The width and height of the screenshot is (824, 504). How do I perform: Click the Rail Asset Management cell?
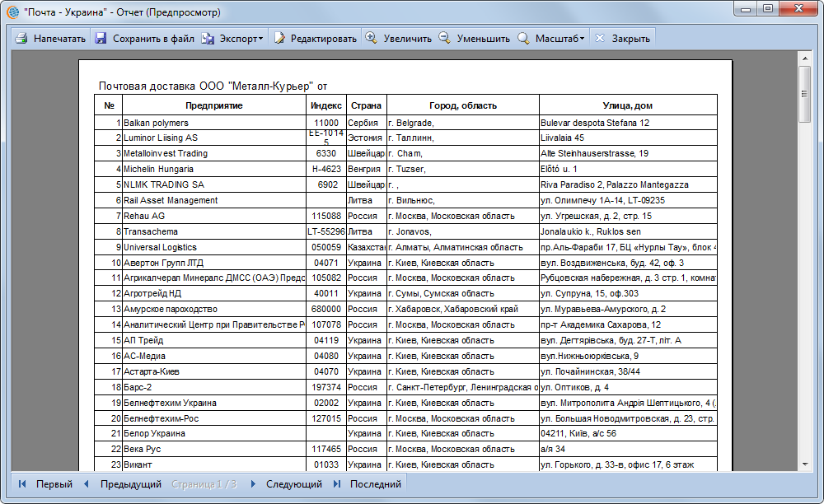coord(214,201)
